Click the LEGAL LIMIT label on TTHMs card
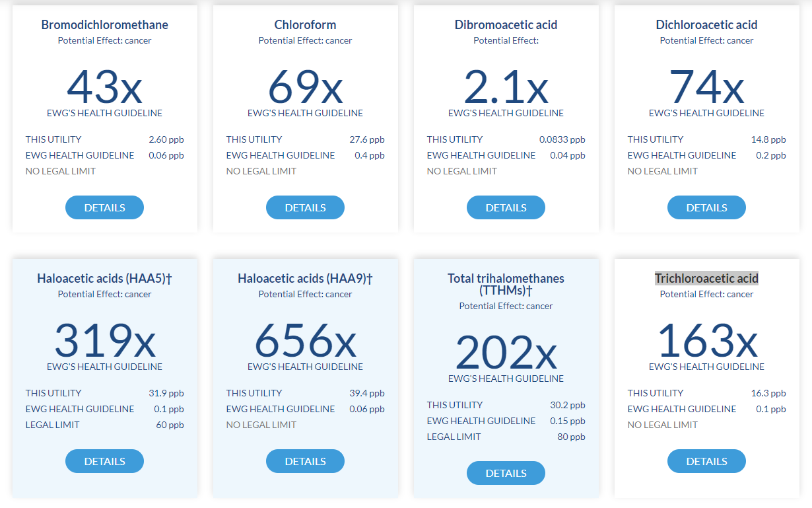This screenshot has width=812, height=508. [454, 437]
